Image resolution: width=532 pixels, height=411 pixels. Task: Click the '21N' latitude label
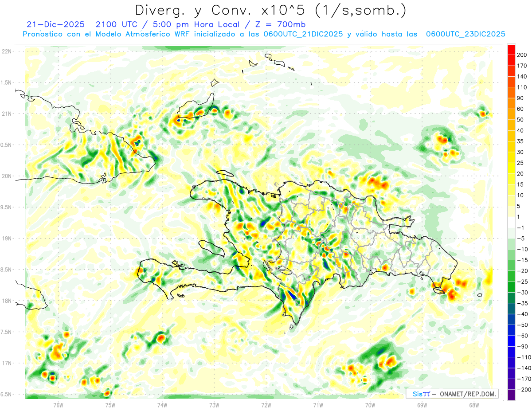pyautogui.click(x=7, y=114)
